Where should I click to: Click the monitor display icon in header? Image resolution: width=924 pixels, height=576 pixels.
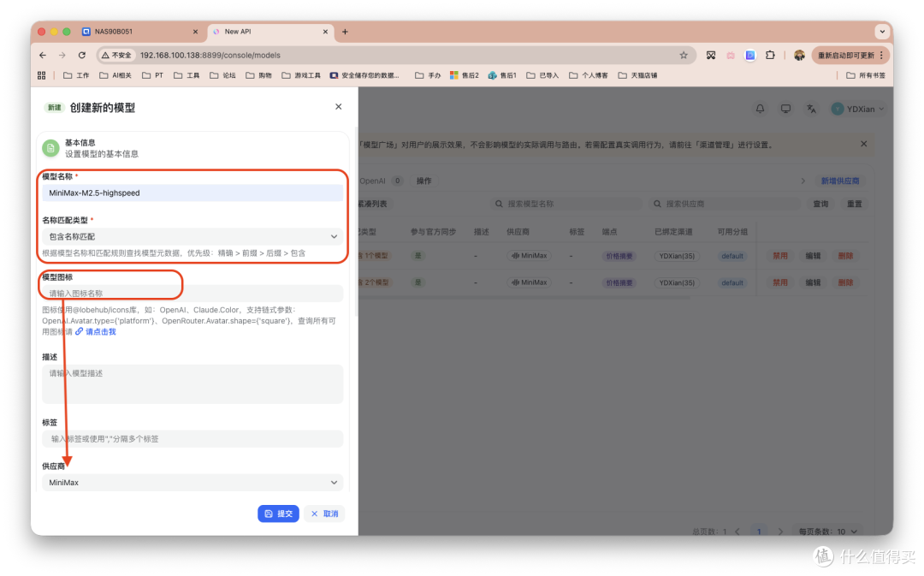click(x=785, y=109)
